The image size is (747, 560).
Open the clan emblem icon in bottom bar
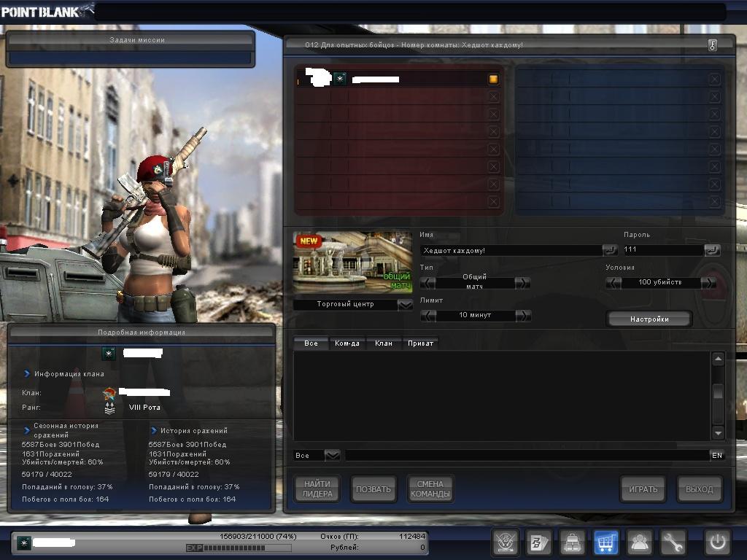coord(506,542)
